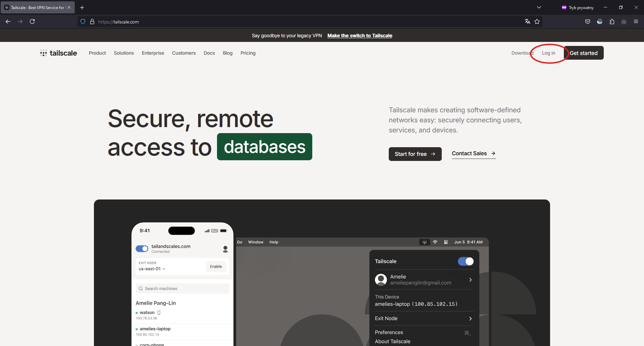Click the control center icon in mockup
The image size is (644, 346).
tap(446, 242)
